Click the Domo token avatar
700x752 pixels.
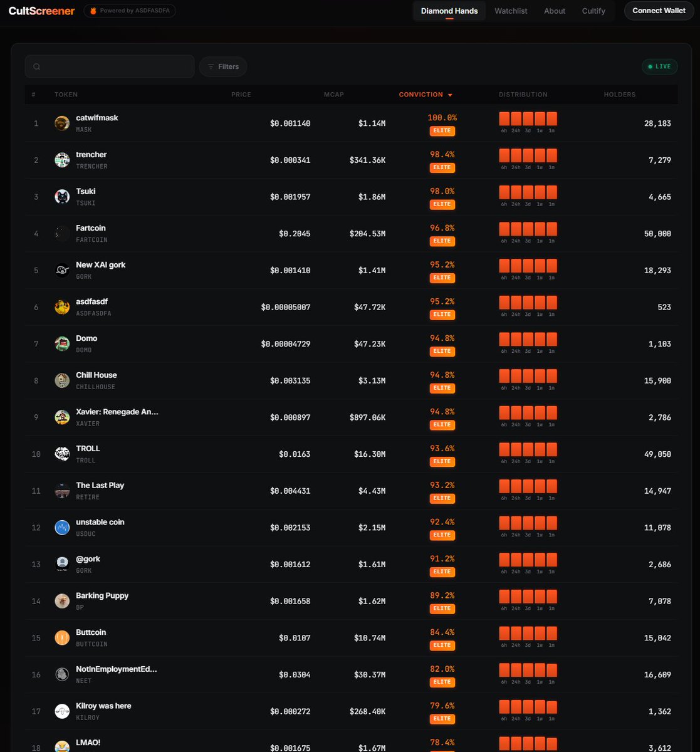(x=62, y=343)
